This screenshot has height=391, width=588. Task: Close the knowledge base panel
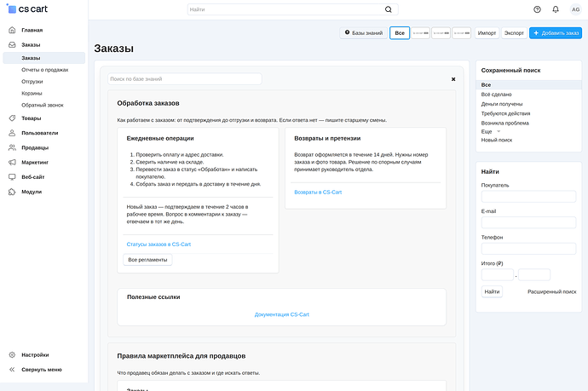coord(453,79)
